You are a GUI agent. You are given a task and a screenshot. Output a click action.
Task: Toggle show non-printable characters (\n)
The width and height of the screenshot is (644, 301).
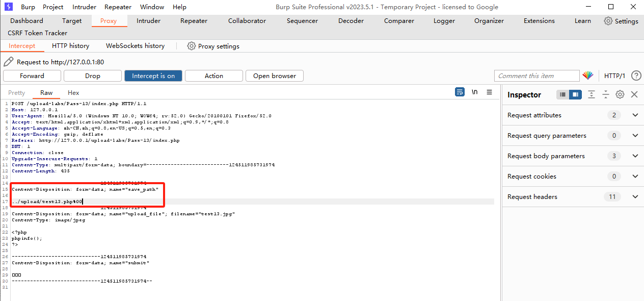coord(474,92)
